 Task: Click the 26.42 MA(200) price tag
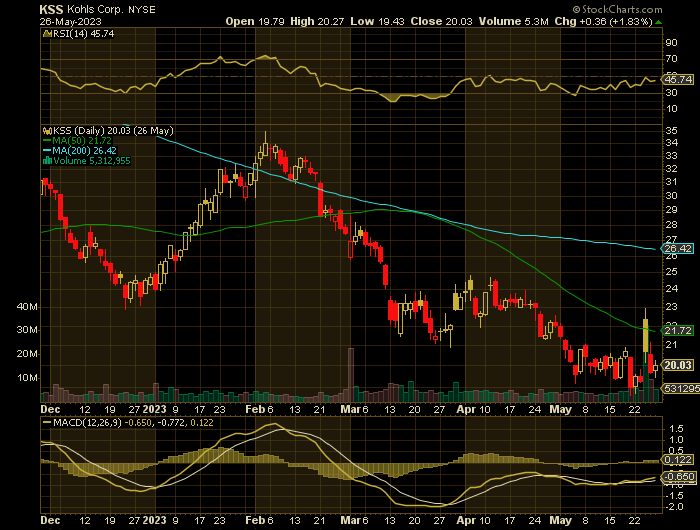coord(678,248)
